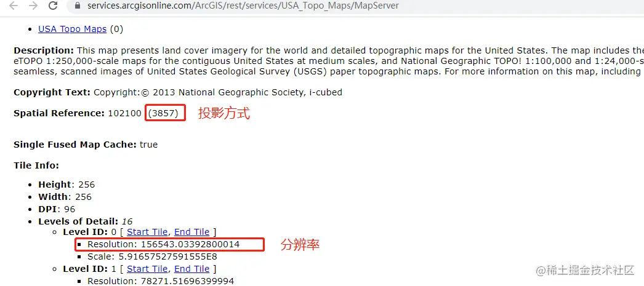Go back using the browser back arrow
644x286 pixels.
pos(14,6)
